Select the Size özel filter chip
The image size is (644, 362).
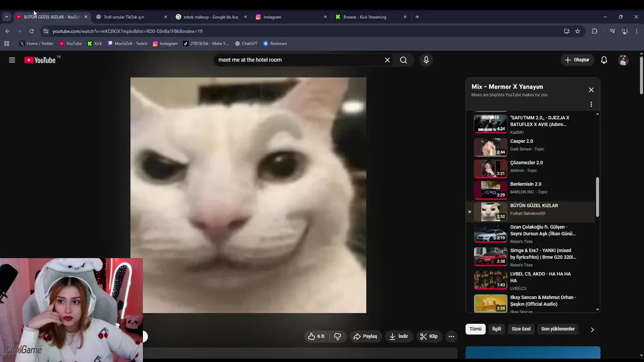(521, 329)
